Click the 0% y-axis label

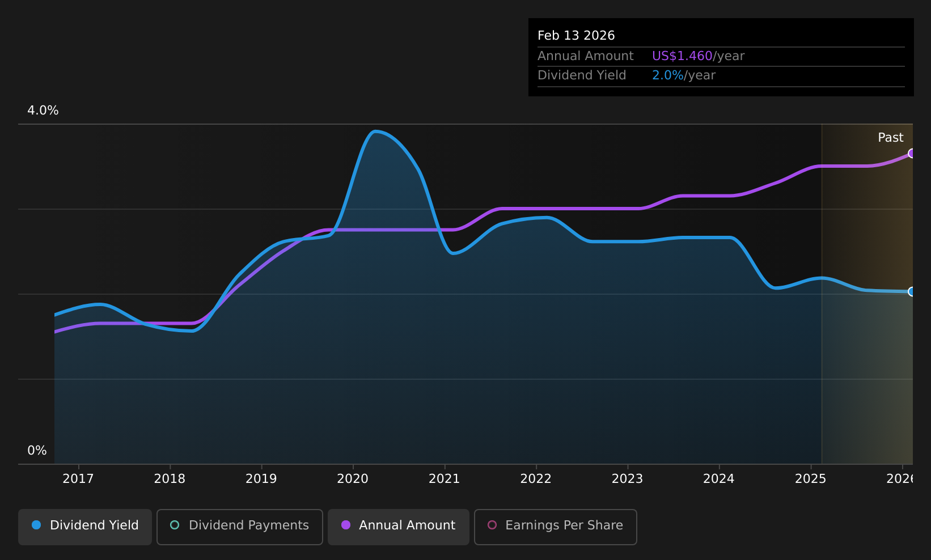[x=37, y=451]
